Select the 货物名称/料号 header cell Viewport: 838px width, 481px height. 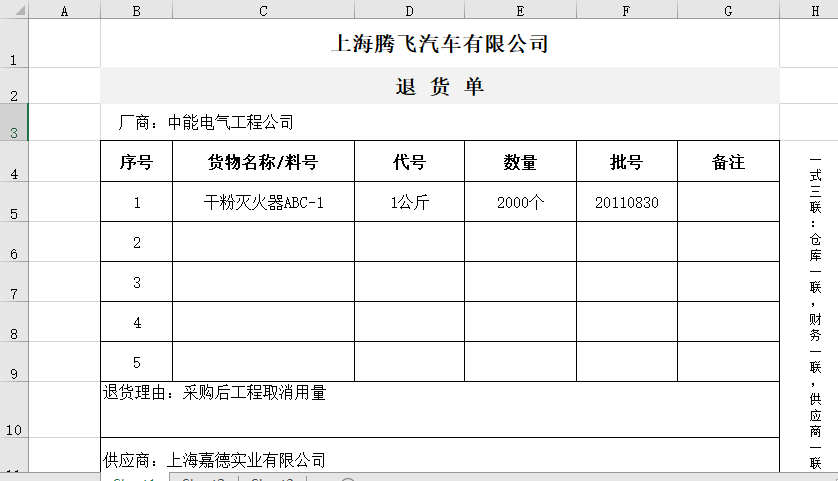click(263, 162)
